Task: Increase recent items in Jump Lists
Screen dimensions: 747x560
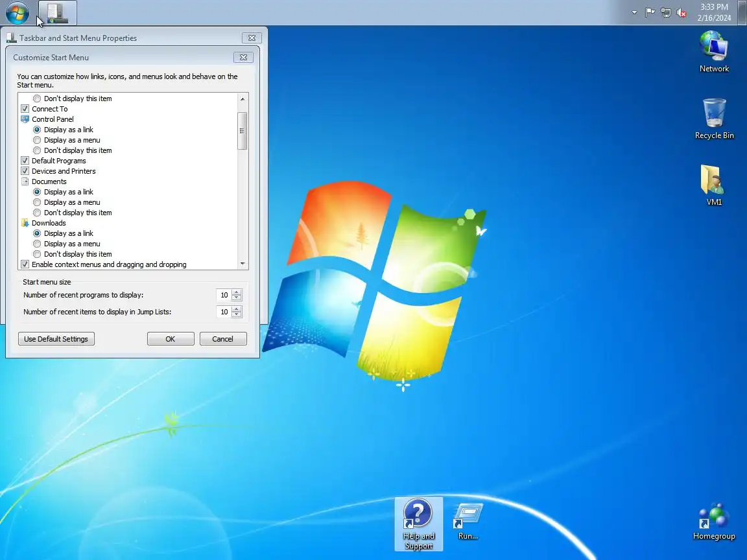Action: (x=236, y=309)
